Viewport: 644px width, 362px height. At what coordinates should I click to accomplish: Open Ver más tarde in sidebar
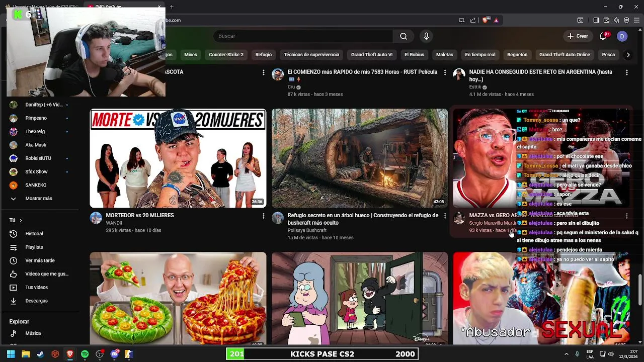(40, 260)
